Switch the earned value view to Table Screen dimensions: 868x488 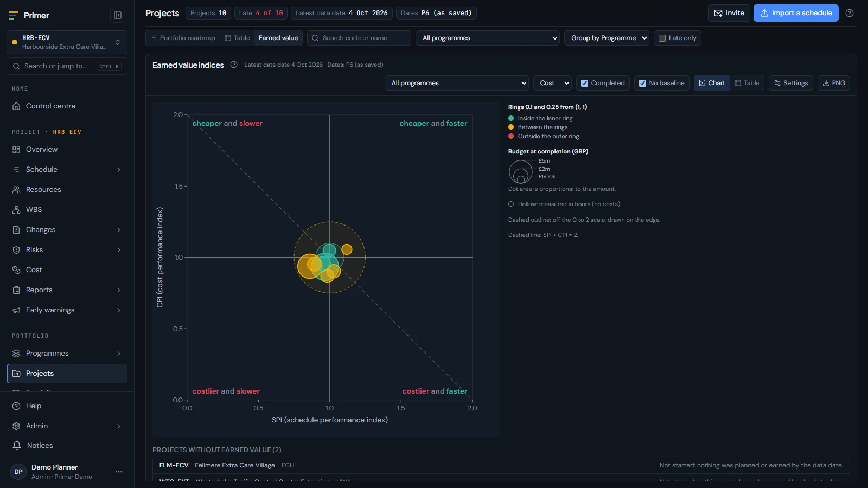pos(747,83)
